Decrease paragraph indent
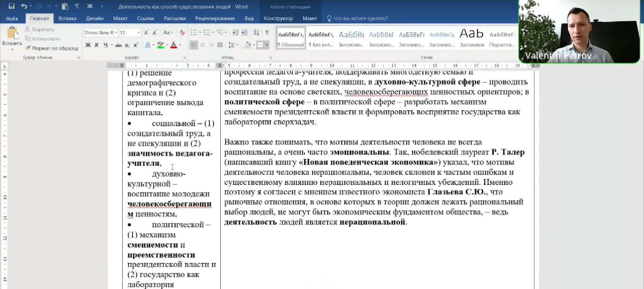The height and width of the screenshot is (289, 644). click(235, 32)
